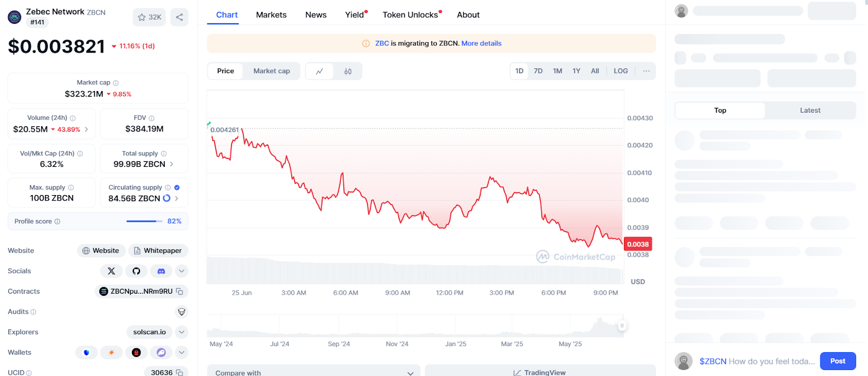
Task: Share Zebec Network page icon
Action: click(x=179, y=17)
